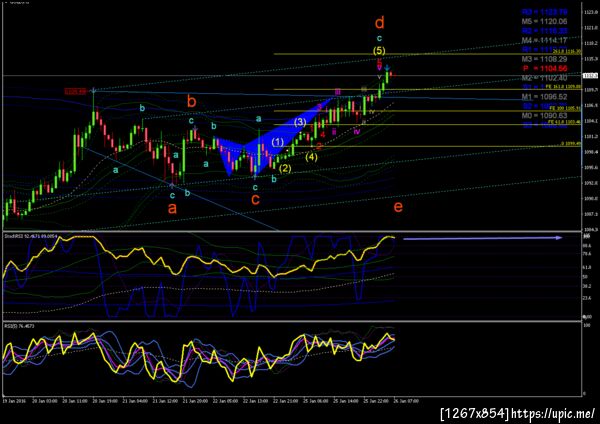The height and width of the screenshot is (424, 600).
Task: Select teal c label beneath orange d
Action: pyautogui.click(x=379, y=39)
